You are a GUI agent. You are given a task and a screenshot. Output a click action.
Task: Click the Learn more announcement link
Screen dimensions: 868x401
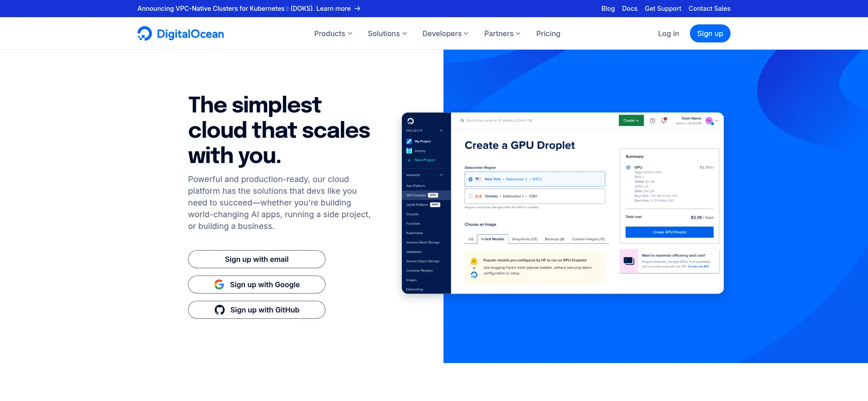(x=334, y=9)
